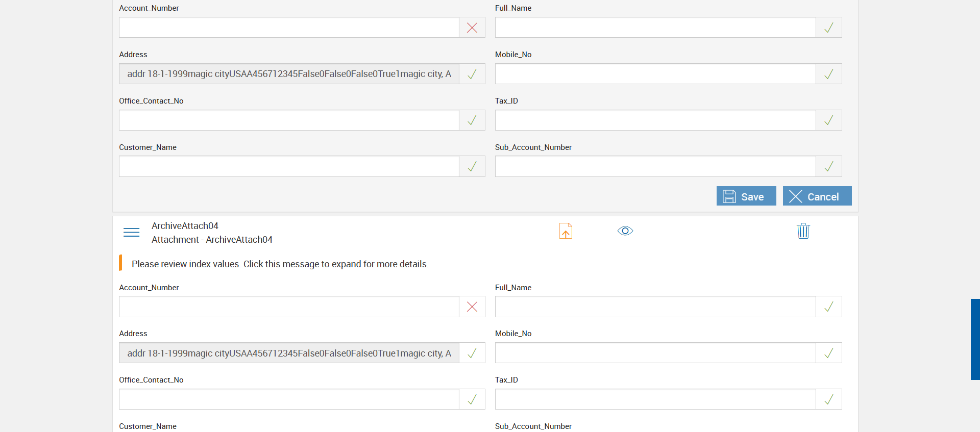This screenshot has width=980, height=432.
Task: Click the green check beside Tax_ID under ArchiveAttach04
Action: 829,399
